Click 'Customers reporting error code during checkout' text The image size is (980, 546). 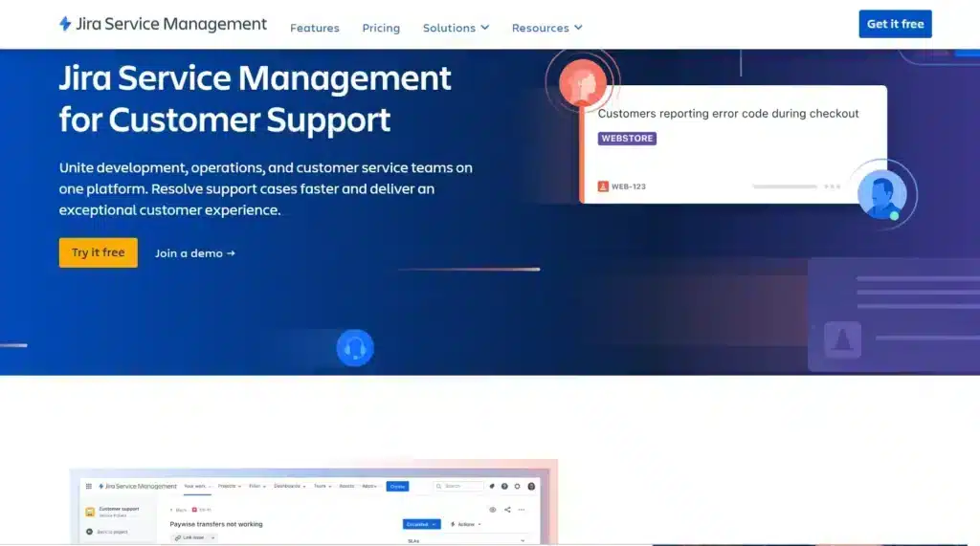pos(728,113)
